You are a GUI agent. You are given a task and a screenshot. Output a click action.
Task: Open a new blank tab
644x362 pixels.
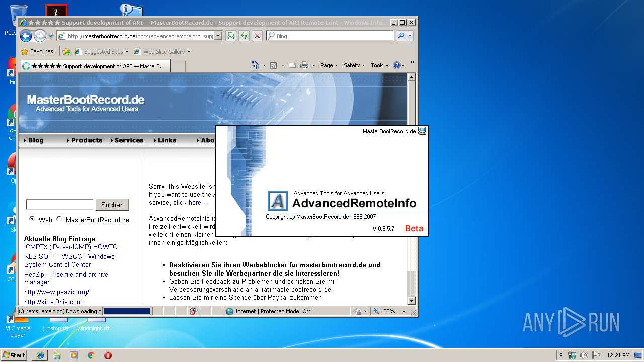tap(178, 66)
